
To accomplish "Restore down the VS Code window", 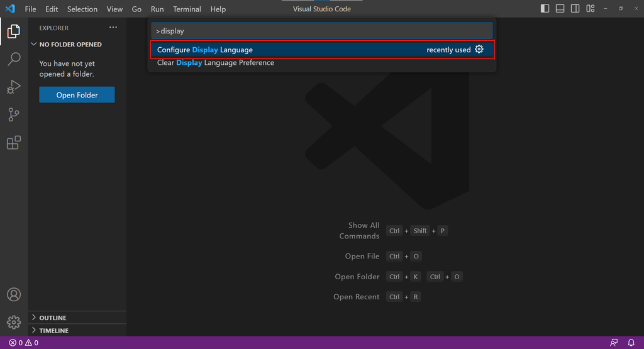I will coord(621,9).
